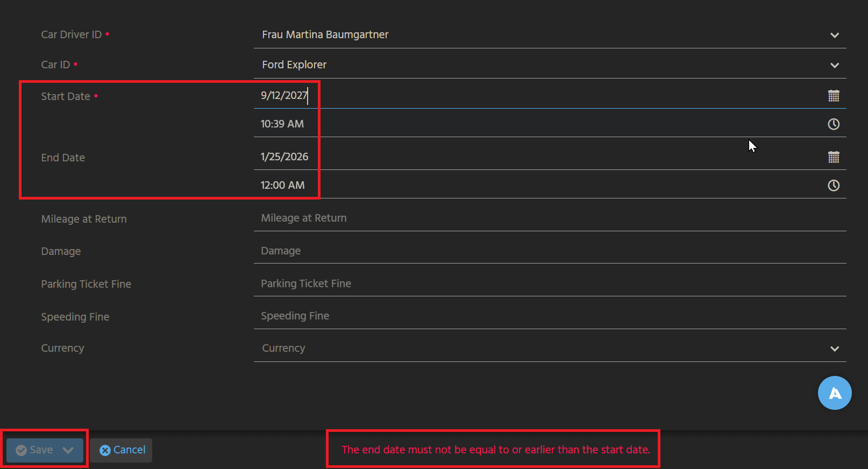Click the blue round A floating button
The height and width of the screenshot is (469, 868).
[834, 393]
